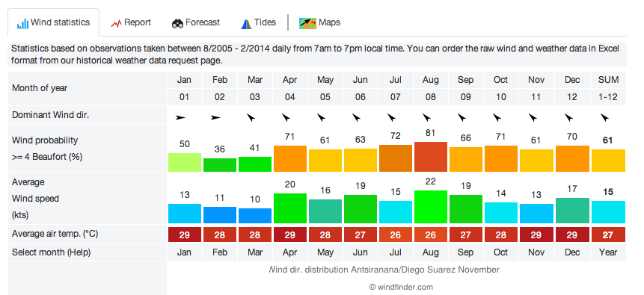644x295 pixels.
Task: Click the Select month (Help) label
Action: (x=52, y=252)
